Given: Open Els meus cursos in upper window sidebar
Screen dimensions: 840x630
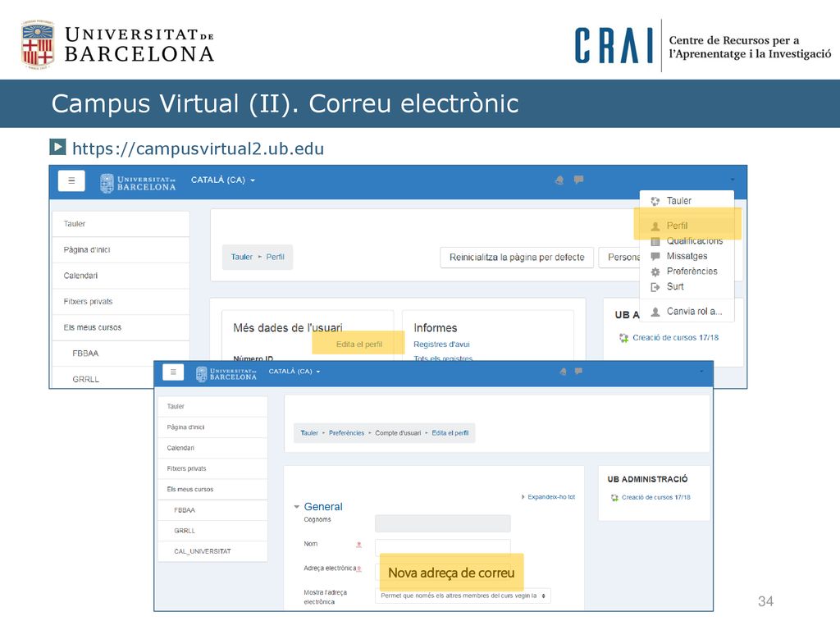Looking at the screenshot, I should click(x=121, y=327).
